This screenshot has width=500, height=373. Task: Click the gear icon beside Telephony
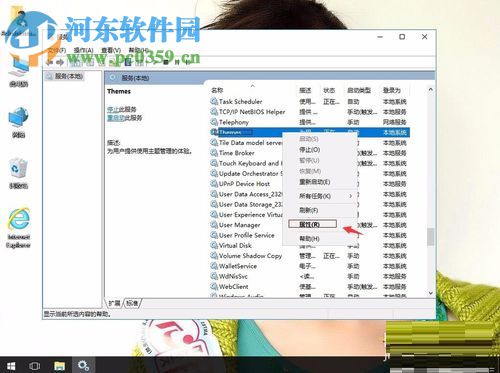click(x=214, y=122)
